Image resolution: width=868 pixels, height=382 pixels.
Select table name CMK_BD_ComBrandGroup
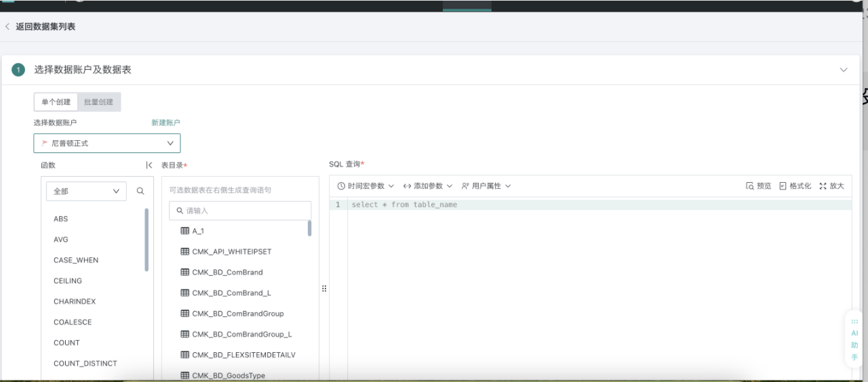(238, 314)
